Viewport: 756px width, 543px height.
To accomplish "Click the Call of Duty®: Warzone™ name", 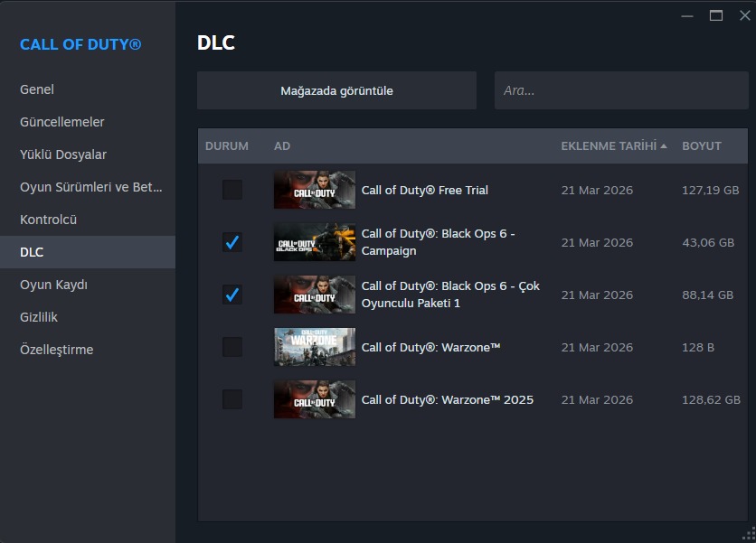I will click(x=431, y=347).
